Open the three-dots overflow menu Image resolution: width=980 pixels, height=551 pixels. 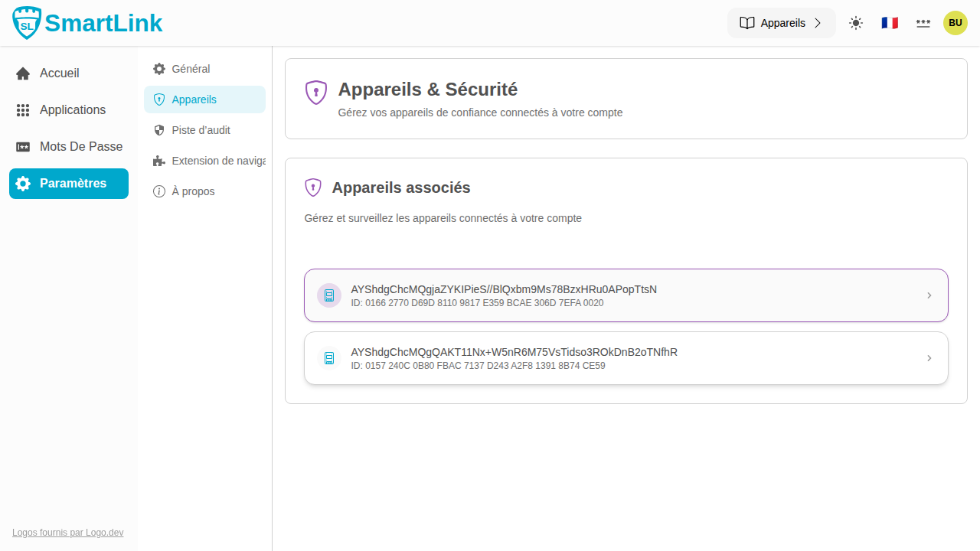923,23
